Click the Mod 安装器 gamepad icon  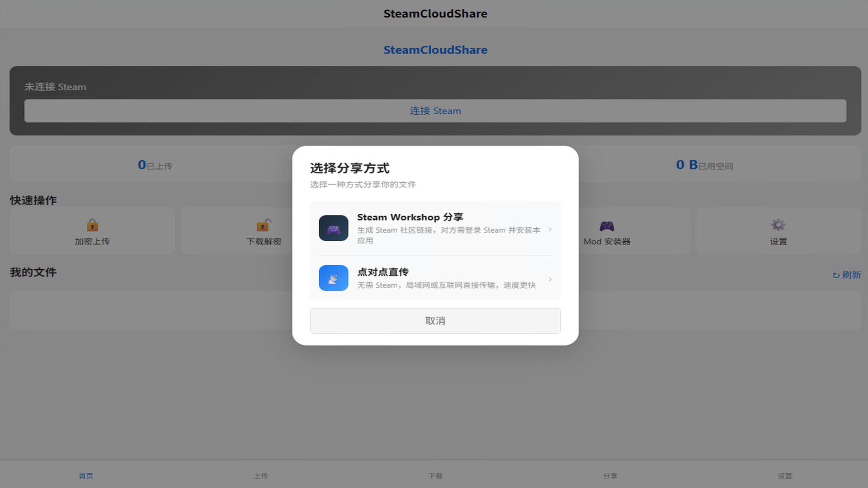[x=607, y=225]
